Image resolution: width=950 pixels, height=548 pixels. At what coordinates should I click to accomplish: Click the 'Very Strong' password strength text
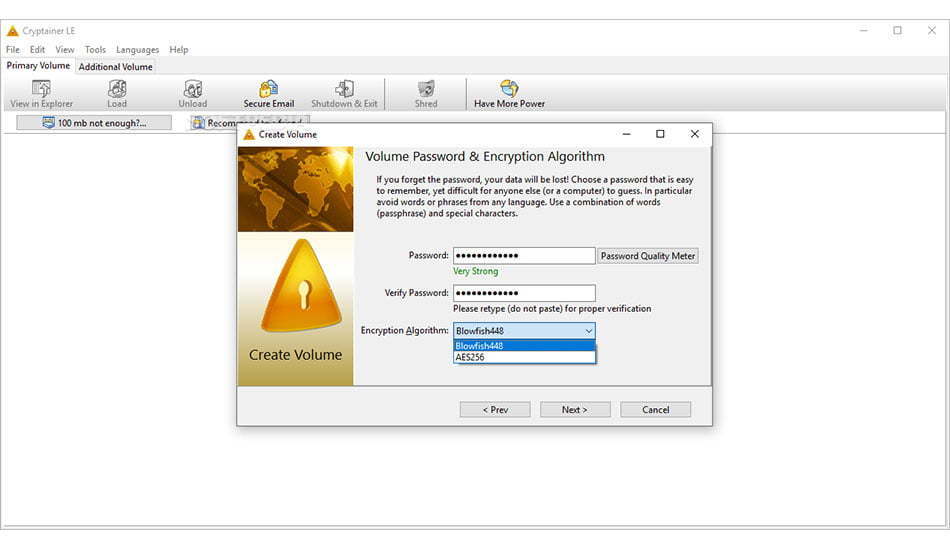476,272
